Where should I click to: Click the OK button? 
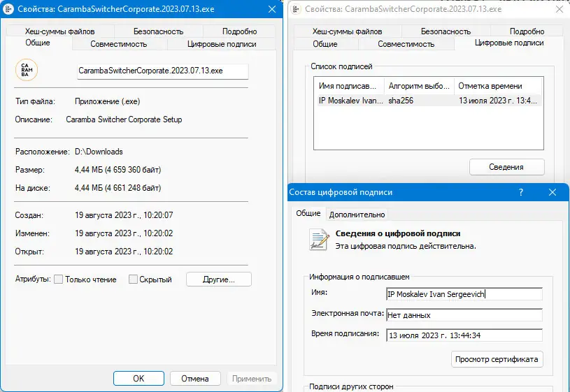[x=138, y=379]
